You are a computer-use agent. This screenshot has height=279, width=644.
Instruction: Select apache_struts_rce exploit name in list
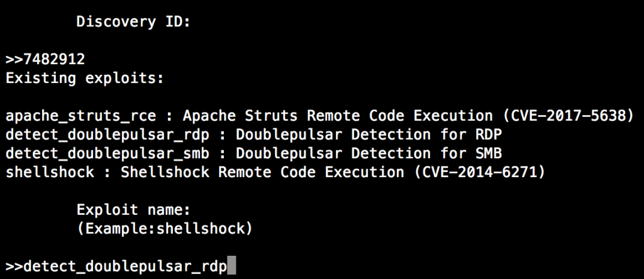tap(81, 116)
